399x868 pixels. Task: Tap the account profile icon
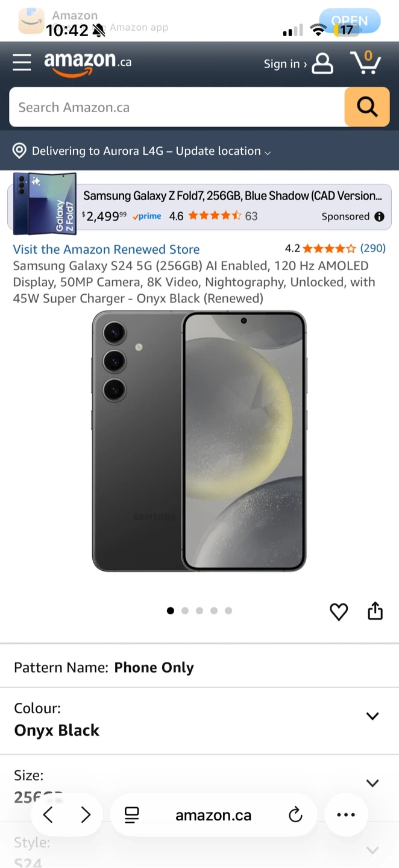click(322, 63)
